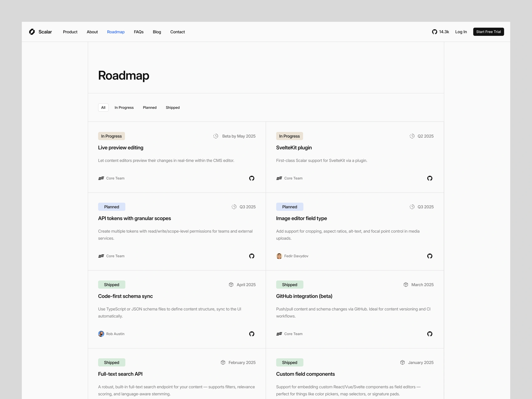
Task: Filter roadmap by Shipped
Action: click(173, 107)
